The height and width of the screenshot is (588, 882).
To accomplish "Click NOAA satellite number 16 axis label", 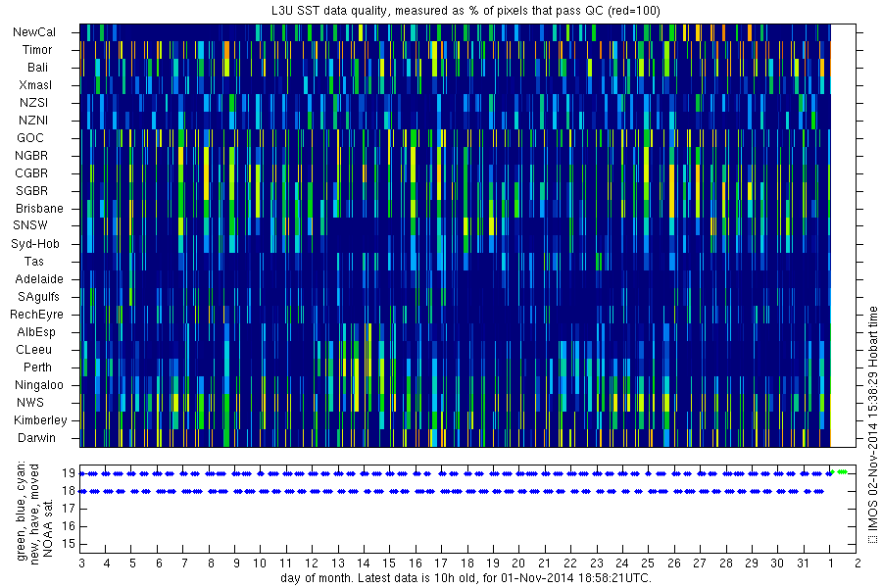I will coord(69,526).
